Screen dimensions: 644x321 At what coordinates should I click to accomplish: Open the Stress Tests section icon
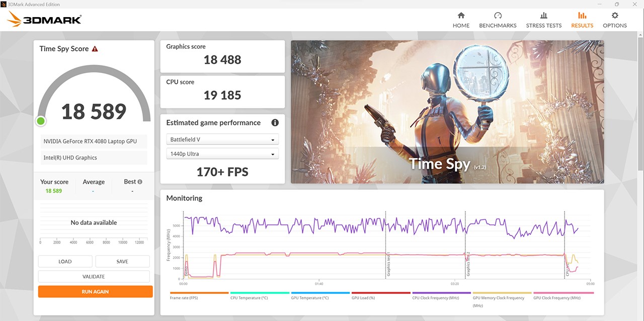543,19
